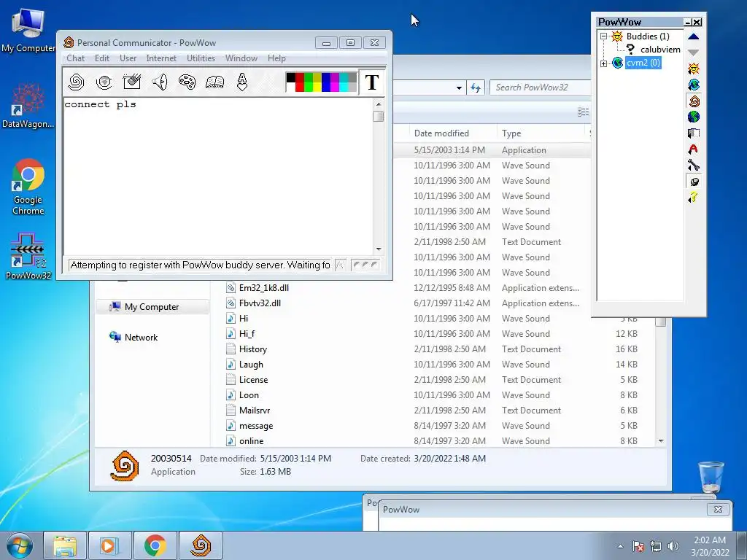Click the megaphone sound icon in toolbar
Image resolution: width=747 pixels, height=560 pixels.
[160, 82]
